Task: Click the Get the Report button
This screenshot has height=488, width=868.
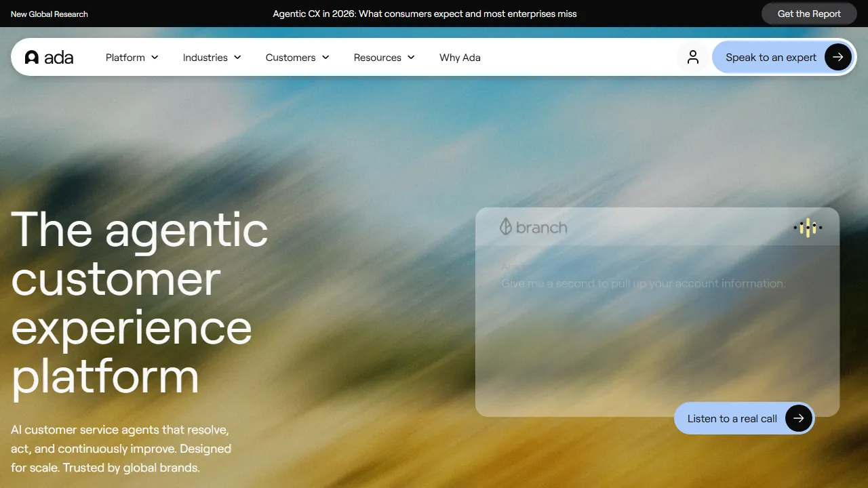Action: pos(809,14)
